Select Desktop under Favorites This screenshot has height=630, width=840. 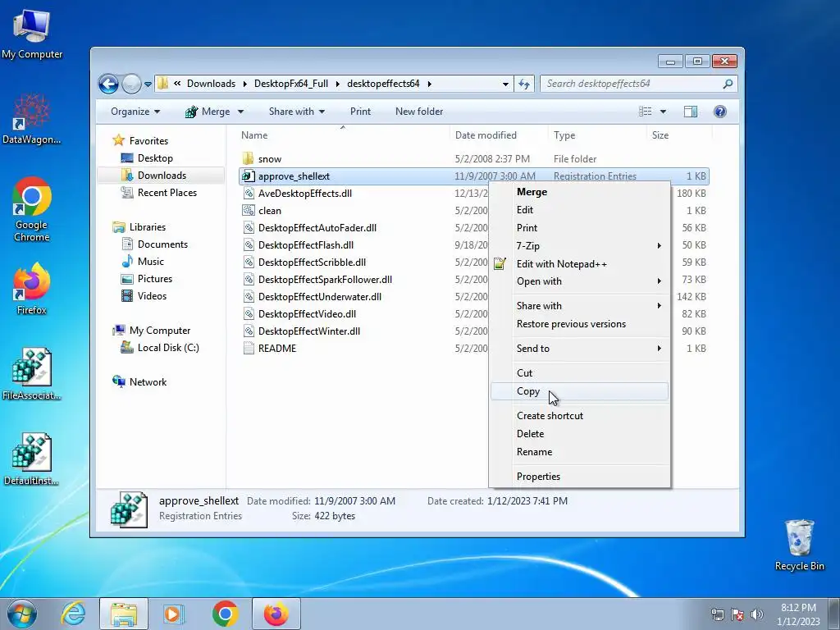click(155, 158)
